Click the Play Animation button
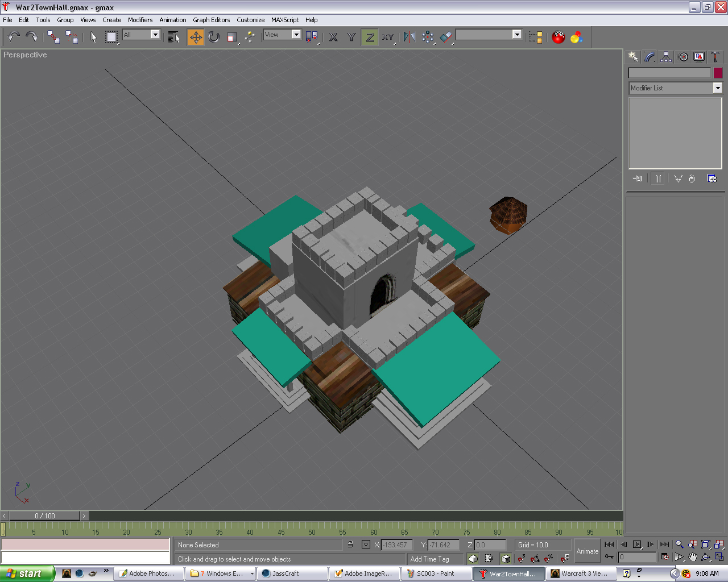The height and width of the screenshot is (582, 728). click(x=637, y=544)
